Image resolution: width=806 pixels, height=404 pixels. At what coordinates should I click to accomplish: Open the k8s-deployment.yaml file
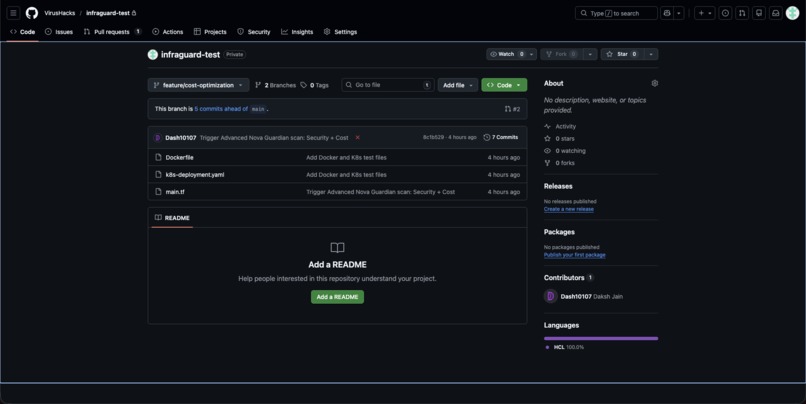[195, 175]
